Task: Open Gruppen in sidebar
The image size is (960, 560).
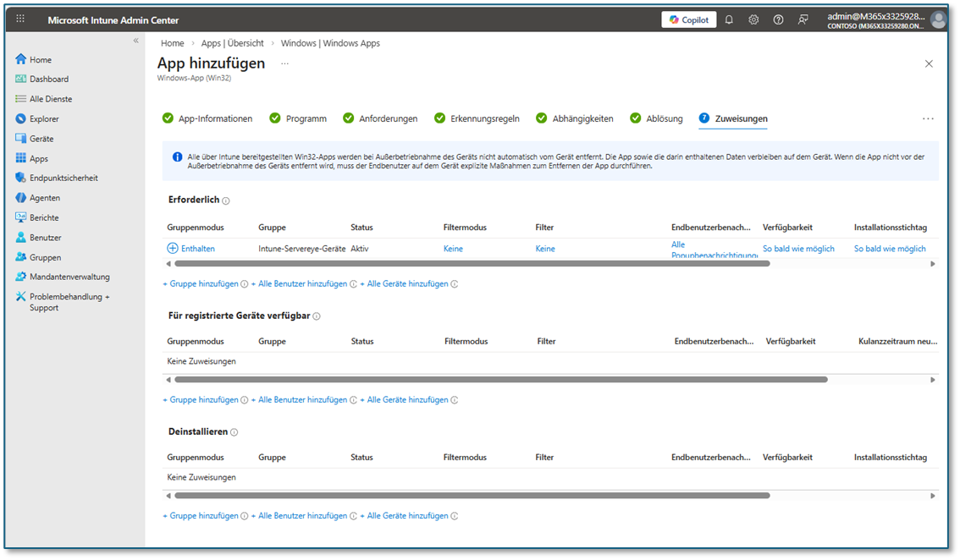Action: [x=46, y=257]
